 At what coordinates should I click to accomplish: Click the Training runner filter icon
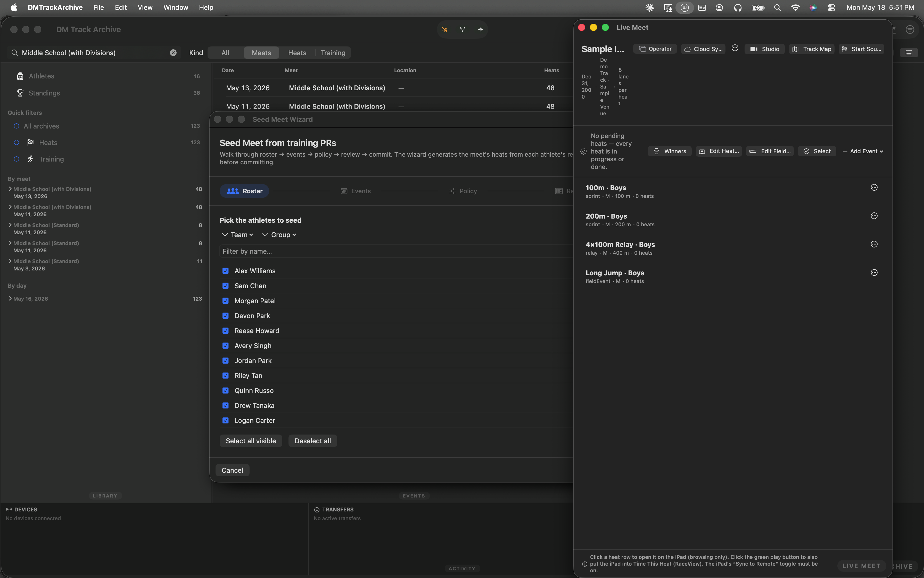click(30, 159)
